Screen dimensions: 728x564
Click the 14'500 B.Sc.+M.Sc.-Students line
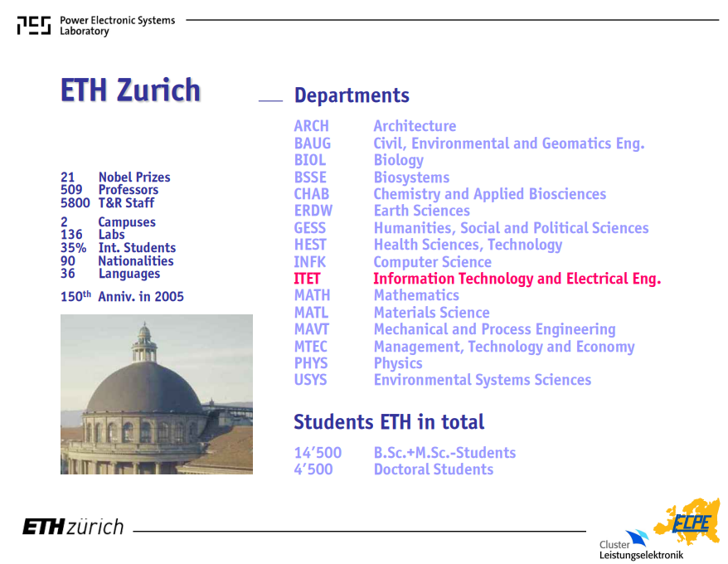tap(405, 453)
